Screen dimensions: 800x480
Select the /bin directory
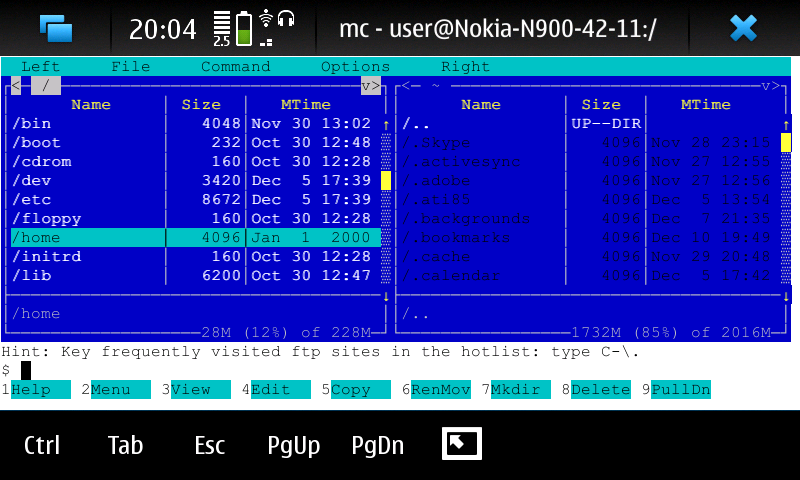[196, 123]
